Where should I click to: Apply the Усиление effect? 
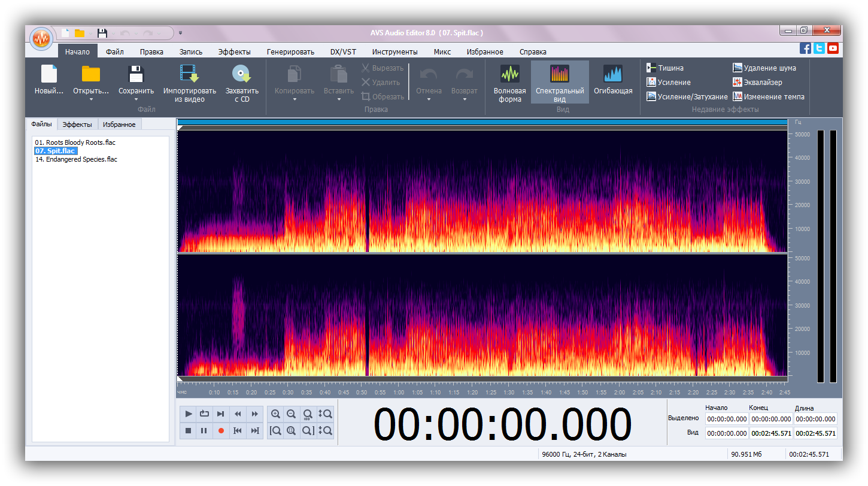(x=669, y=83)
